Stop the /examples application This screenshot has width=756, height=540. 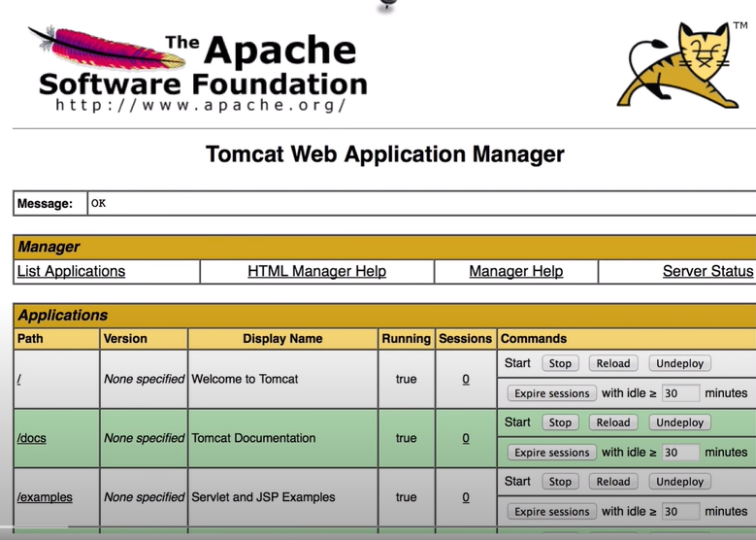pos(560,482)
